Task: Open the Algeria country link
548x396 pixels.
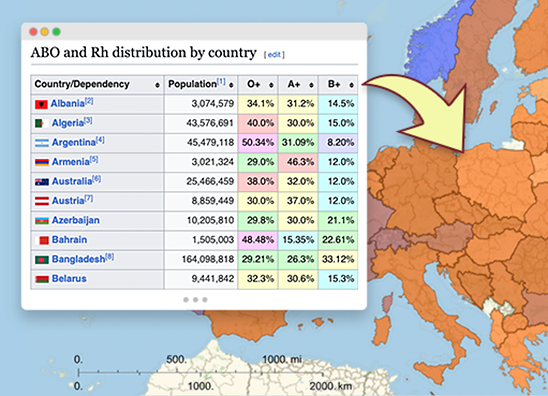Action: click(x=68, y=123)
